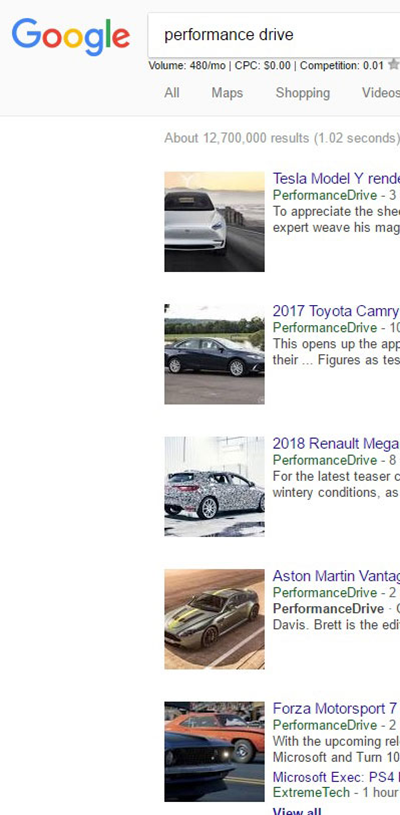400x815 pixels.
Task: Click the camouflaged Renault Megane thumbnail
Action: coord(215,487)
